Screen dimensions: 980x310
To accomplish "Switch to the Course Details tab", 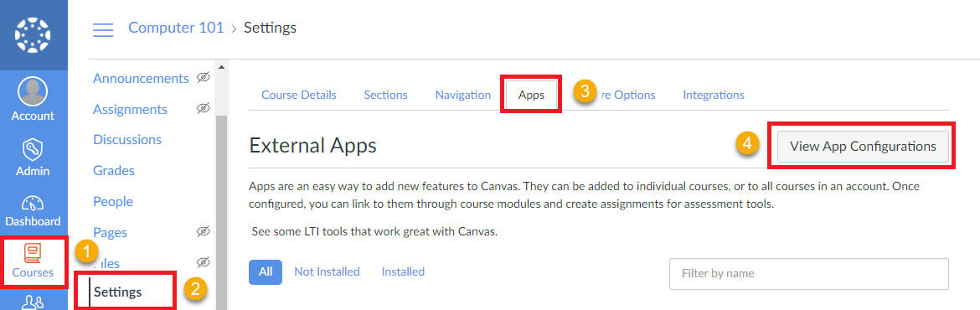I will [299, 95].
